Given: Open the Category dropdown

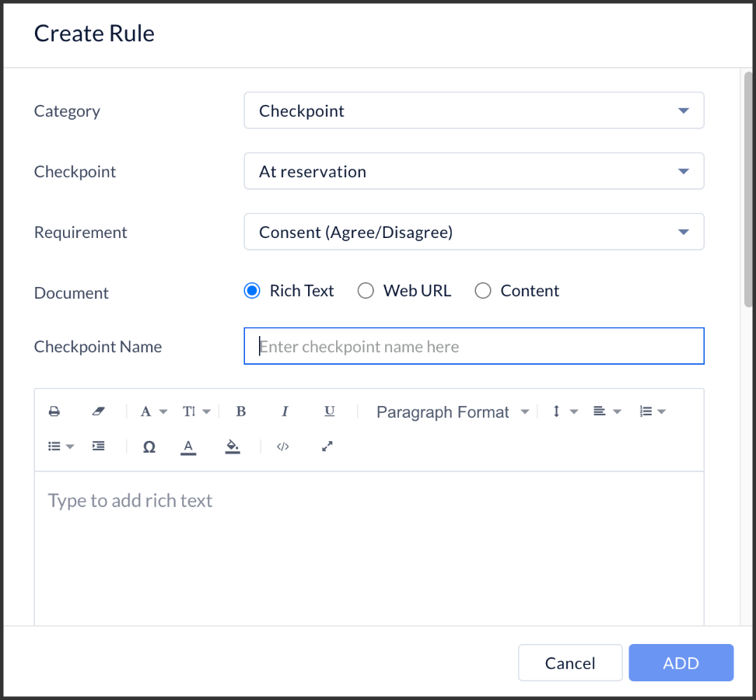Looking at the screenshot, I should (474, 110).
